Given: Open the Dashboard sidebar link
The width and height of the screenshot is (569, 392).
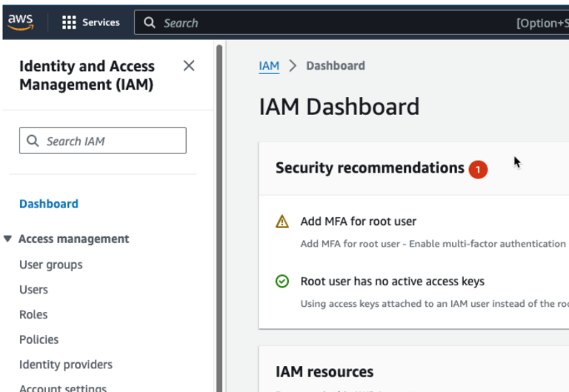Looking at the screenshot, I should [x=49, y=204].
